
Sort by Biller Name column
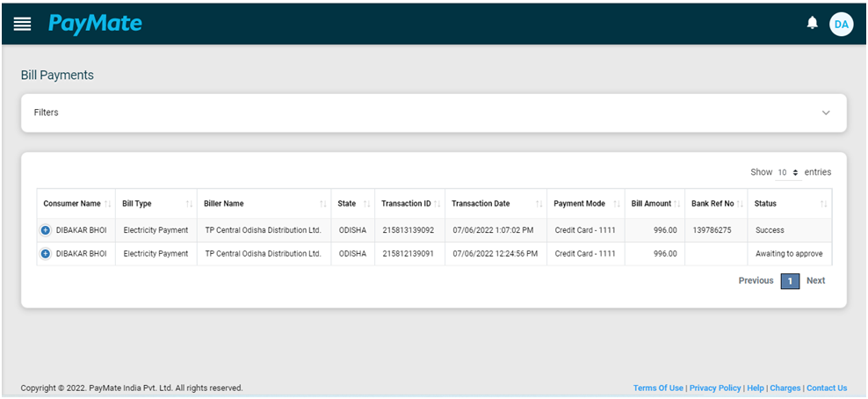(264, 204)
